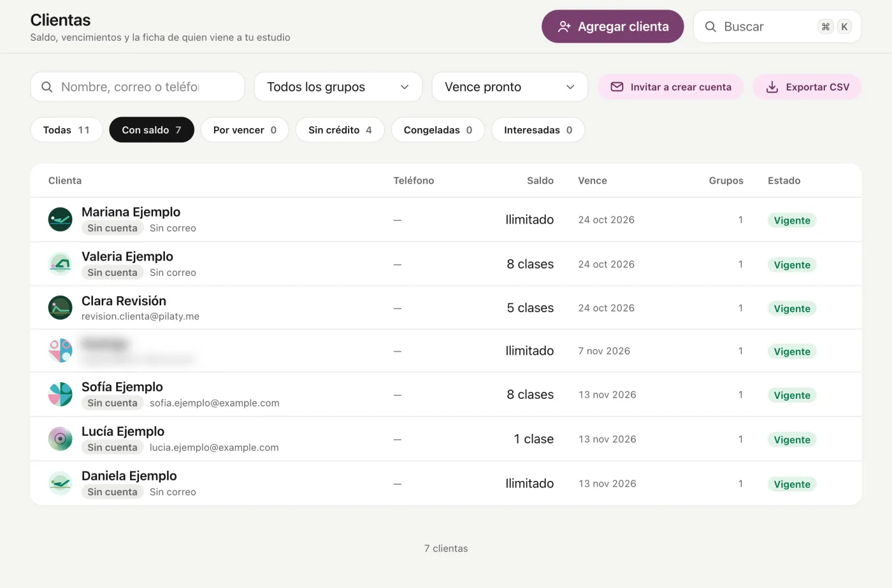
Task: Click Vigente badge in Lucía Ejemplo row
Action: (x=792, y=440)
